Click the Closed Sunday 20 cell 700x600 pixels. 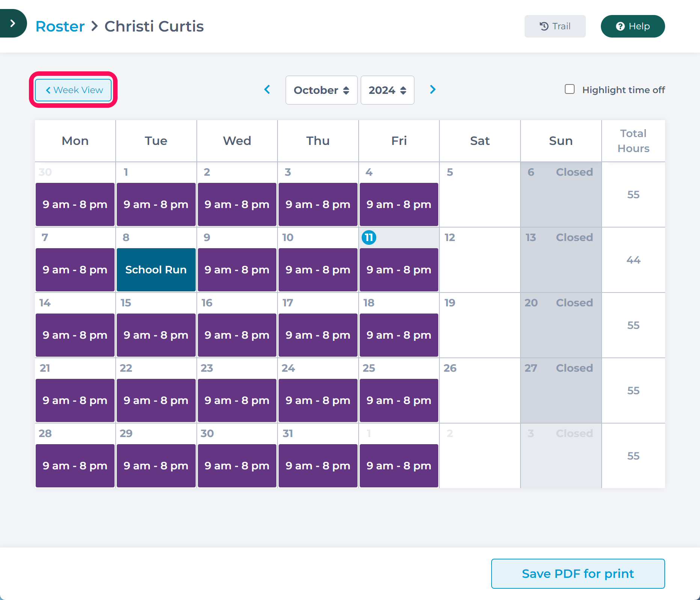(561, 325)
